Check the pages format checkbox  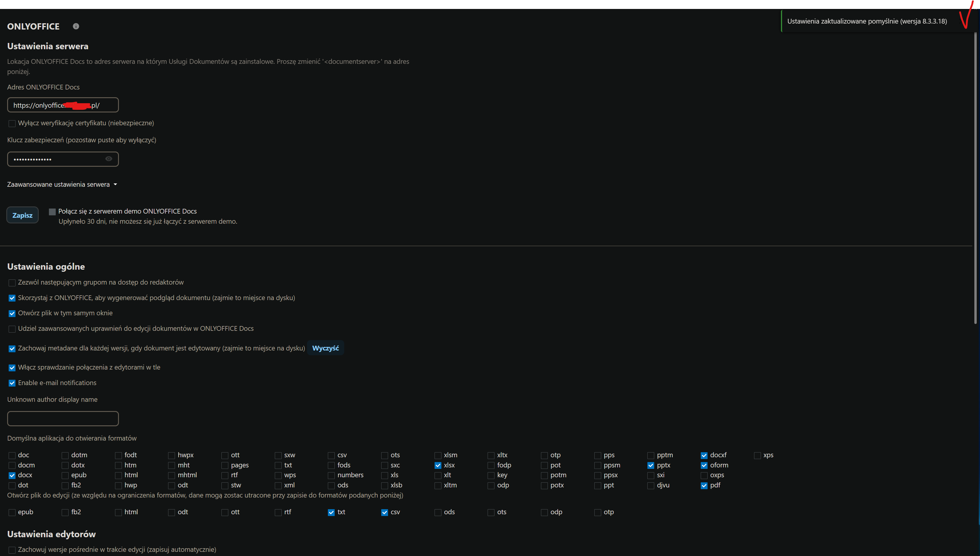click(x=225, y=466)
